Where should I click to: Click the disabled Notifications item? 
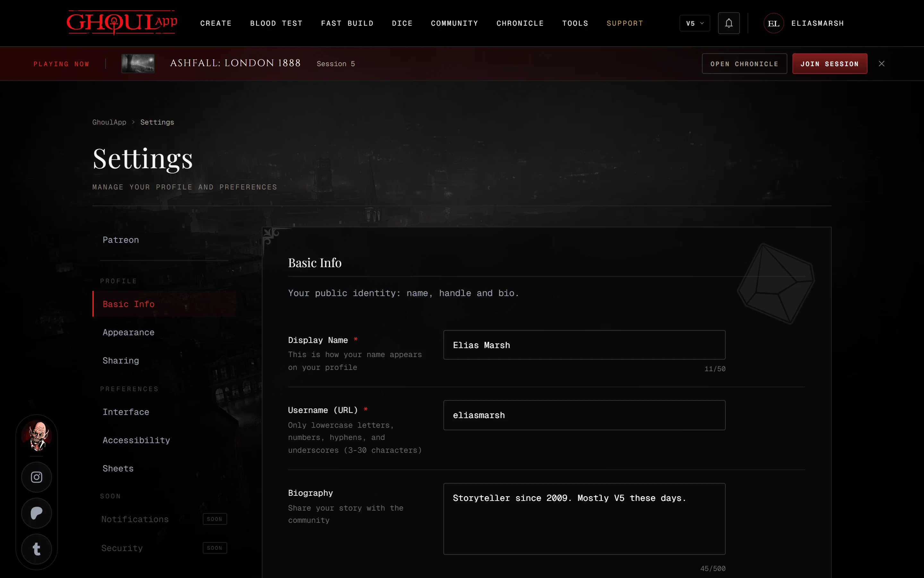pos(164,519)
